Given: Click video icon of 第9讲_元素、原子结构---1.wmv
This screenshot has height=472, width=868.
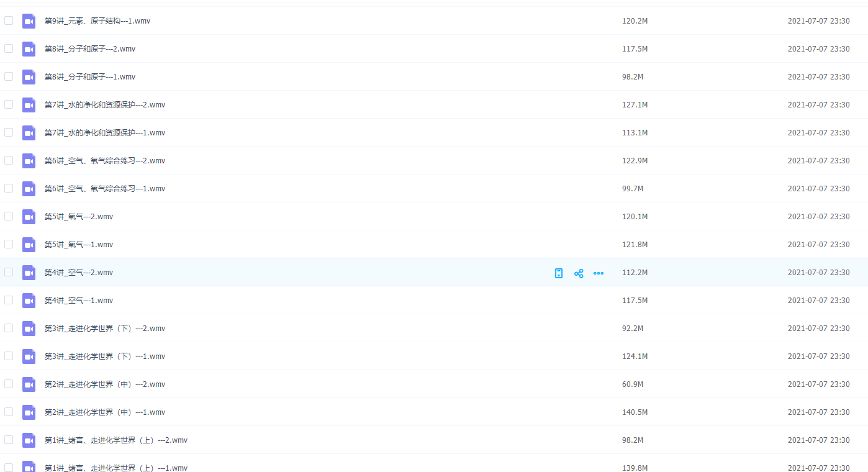Looking at the screenshot, I should coord(29,21).
